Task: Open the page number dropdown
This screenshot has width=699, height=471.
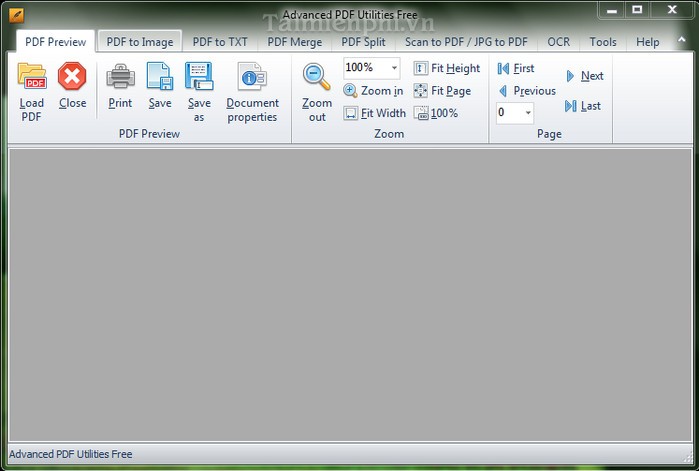Action: pyautogui.click(x=528, y=112)
